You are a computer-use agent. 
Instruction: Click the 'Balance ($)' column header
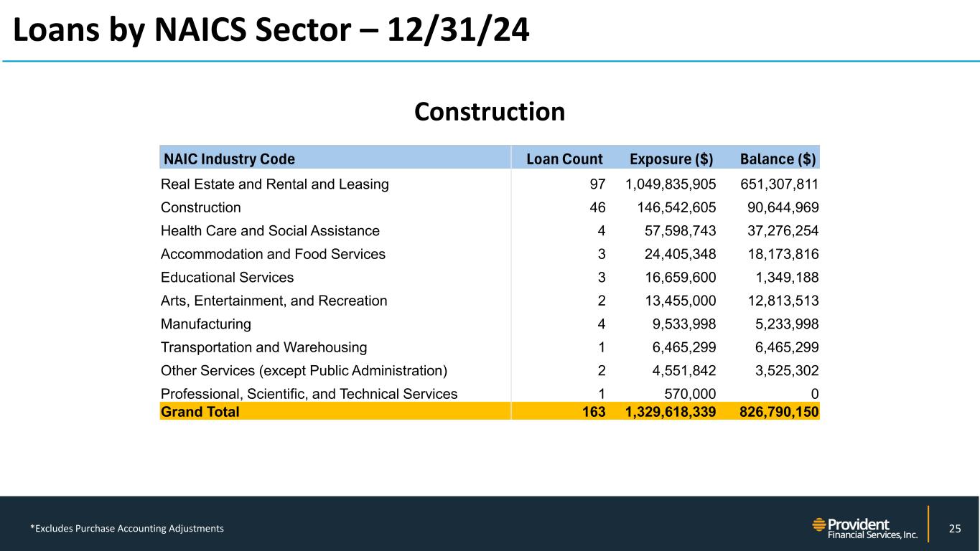778,159
